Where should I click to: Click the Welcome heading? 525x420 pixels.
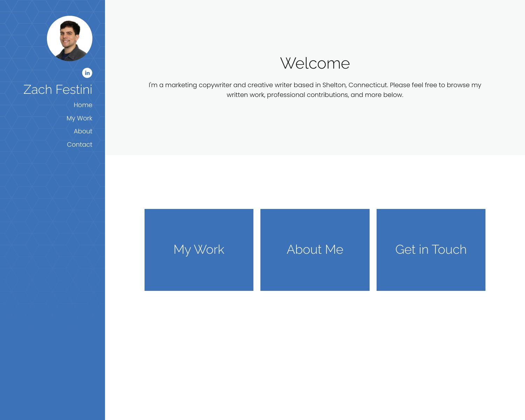point(315,63)
